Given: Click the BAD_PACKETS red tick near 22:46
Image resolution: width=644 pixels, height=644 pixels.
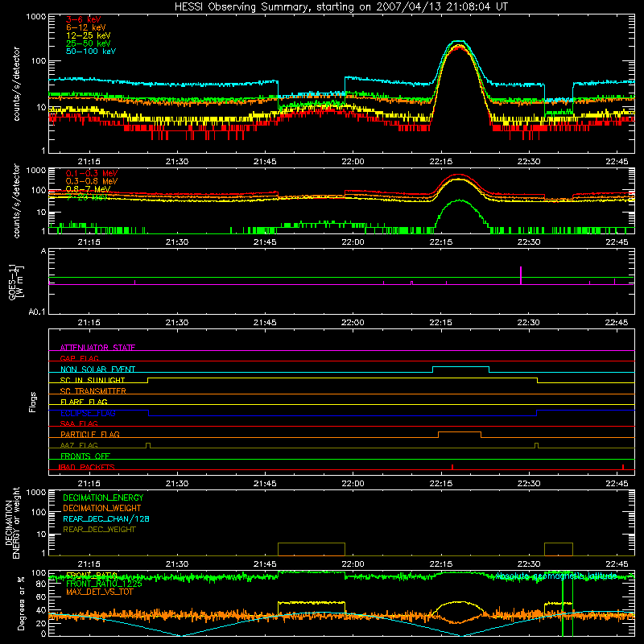Looking at the screenshot, I should pos(623,467).
